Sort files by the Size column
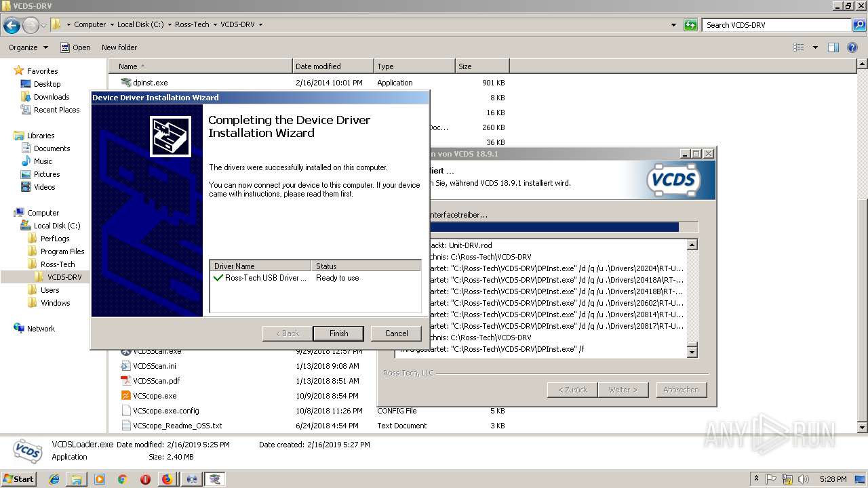This screenshot has height=488, width=868. pos(482,66)
